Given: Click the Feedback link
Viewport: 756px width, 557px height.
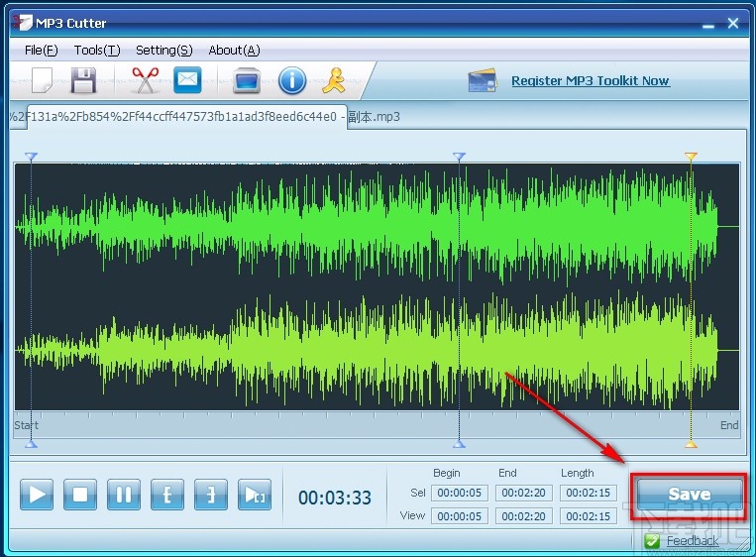Looking at the screenshot, I should [693, 541].
